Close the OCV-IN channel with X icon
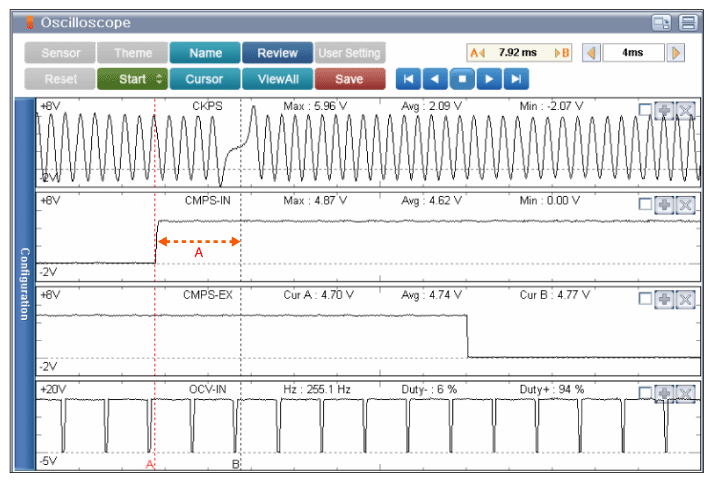713x482 pixels. tap(685, 394)
